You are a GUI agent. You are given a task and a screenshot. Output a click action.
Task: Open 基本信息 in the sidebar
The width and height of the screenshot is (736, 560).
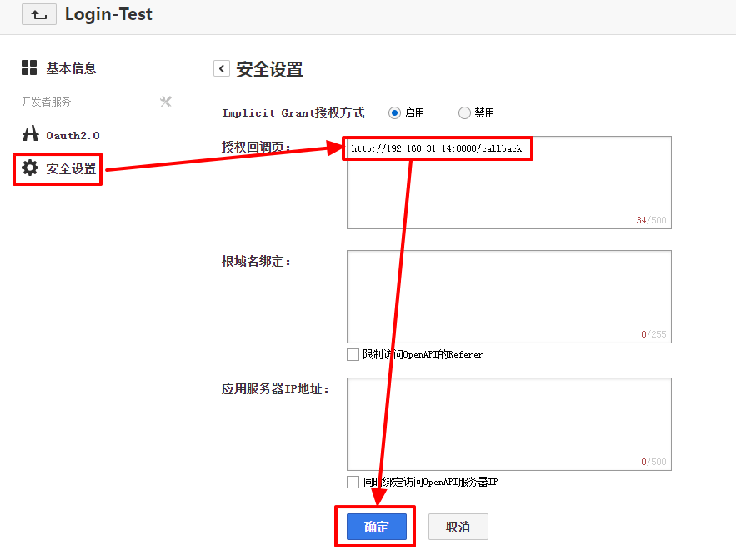tap(71, 68)
